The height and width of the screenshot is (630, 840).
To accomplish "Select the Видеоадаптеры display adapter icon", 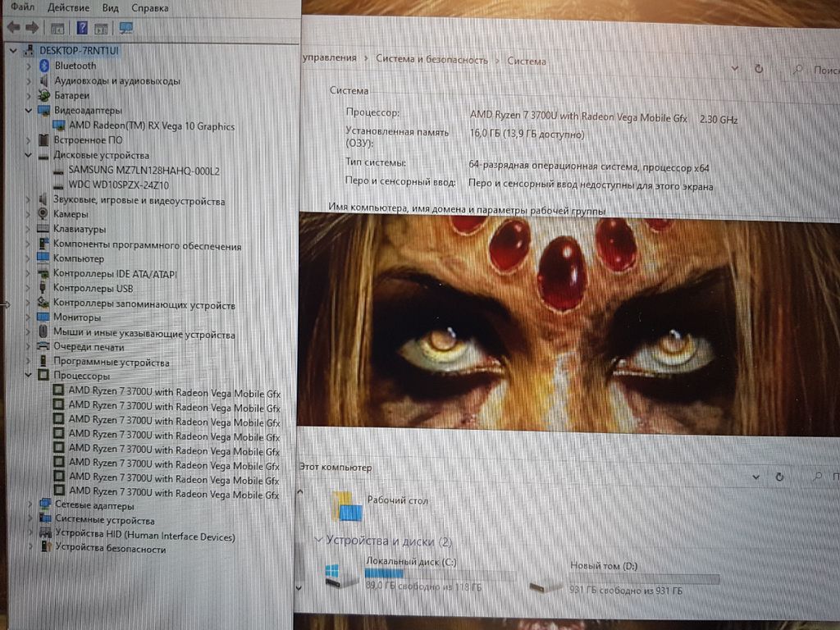I will [x=44, y=111].
